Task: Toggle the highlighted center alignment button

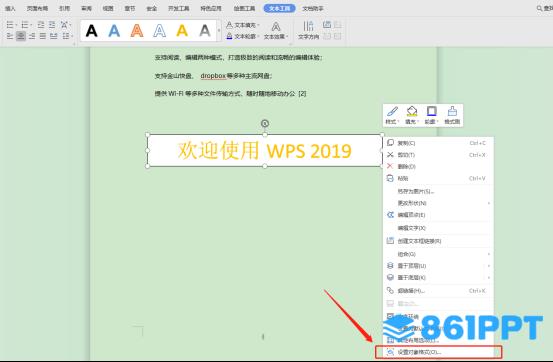Action: (21, 36)
